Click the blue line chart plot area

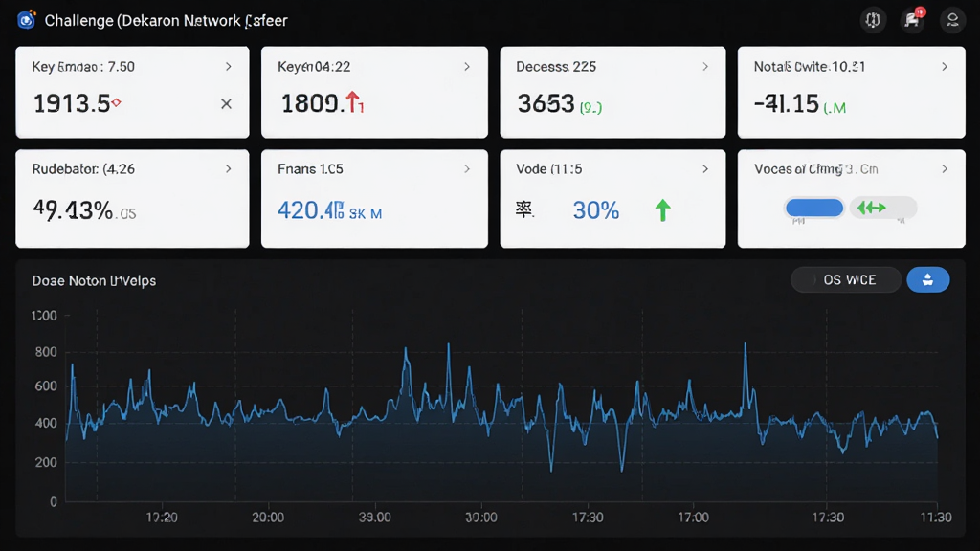[501, 408]
